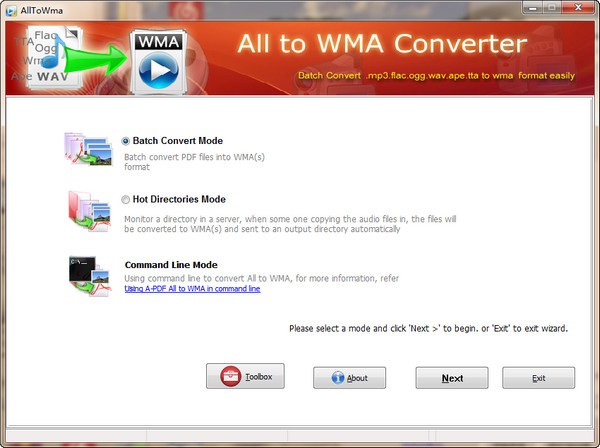Click the 'Please select a mode' instruction text
Screen dimensions: 600x448
[429, 328]
